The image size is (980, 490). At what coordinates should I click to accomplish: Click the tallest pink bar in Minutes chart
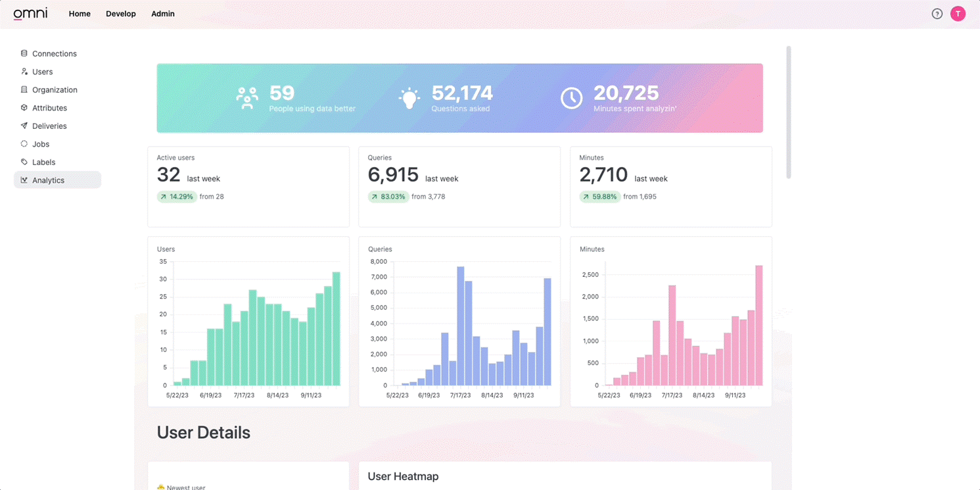(759, 326)
